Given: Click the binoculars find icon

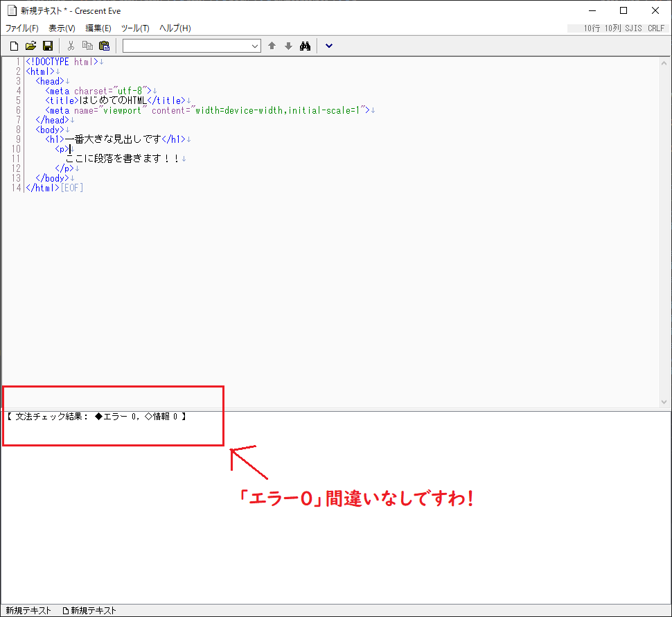Looking at the screenshot, I should (305, 46).
